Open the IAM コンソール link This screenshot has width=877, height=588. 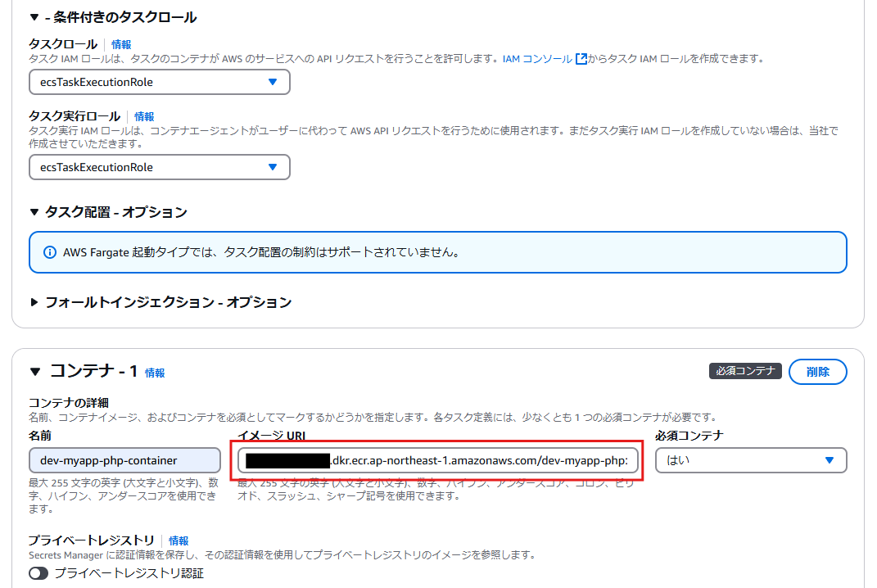(x=537, y=59)
